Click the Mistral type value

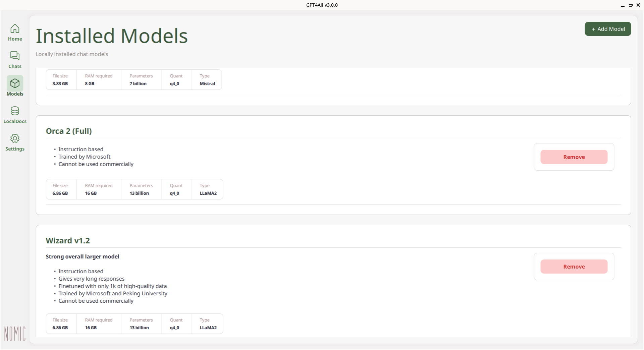(208, 83)
